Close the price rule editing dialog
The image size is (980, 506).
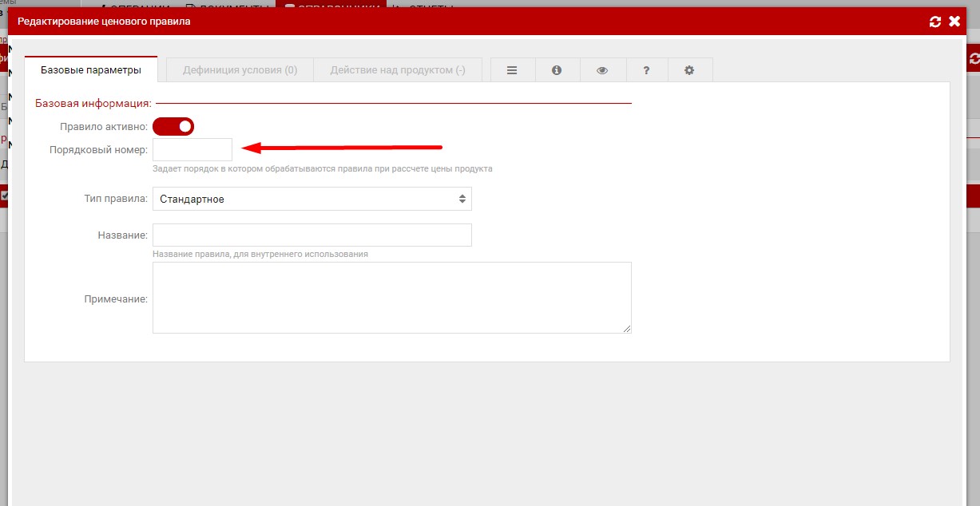(x=954, y=22)
